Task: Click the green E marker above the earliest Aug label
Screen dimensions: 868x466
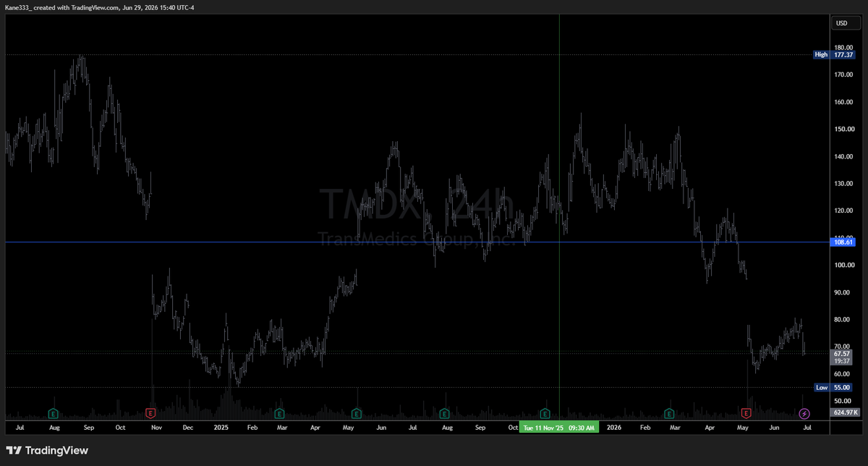Action: pyautogui.click(x=54, y=413)
